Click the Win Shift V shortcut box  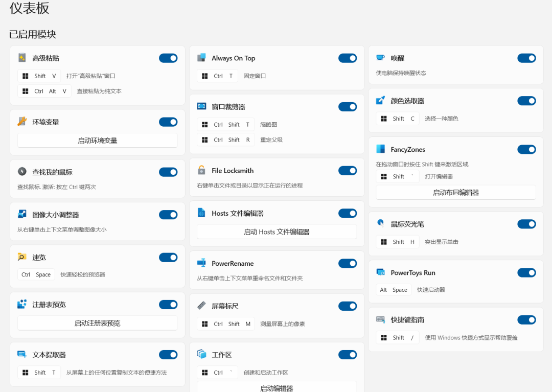coord(39,76)
